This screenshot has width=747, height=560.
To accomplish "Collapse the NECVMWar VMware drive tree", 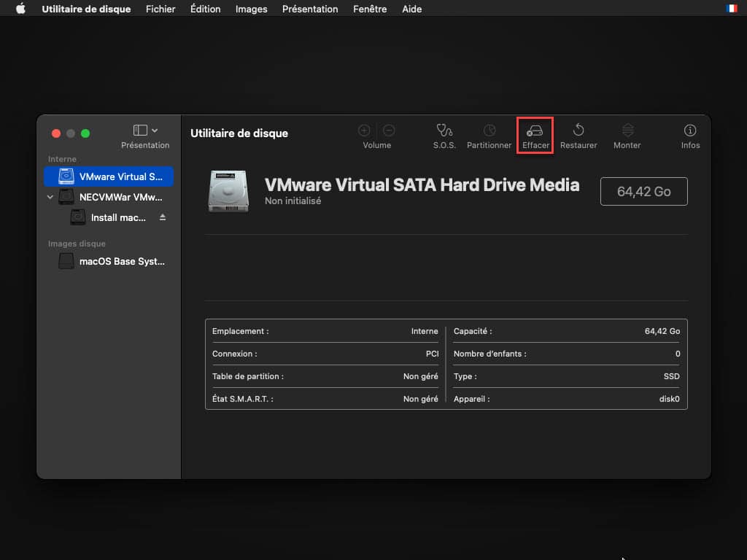I will [x=50, y=197].
